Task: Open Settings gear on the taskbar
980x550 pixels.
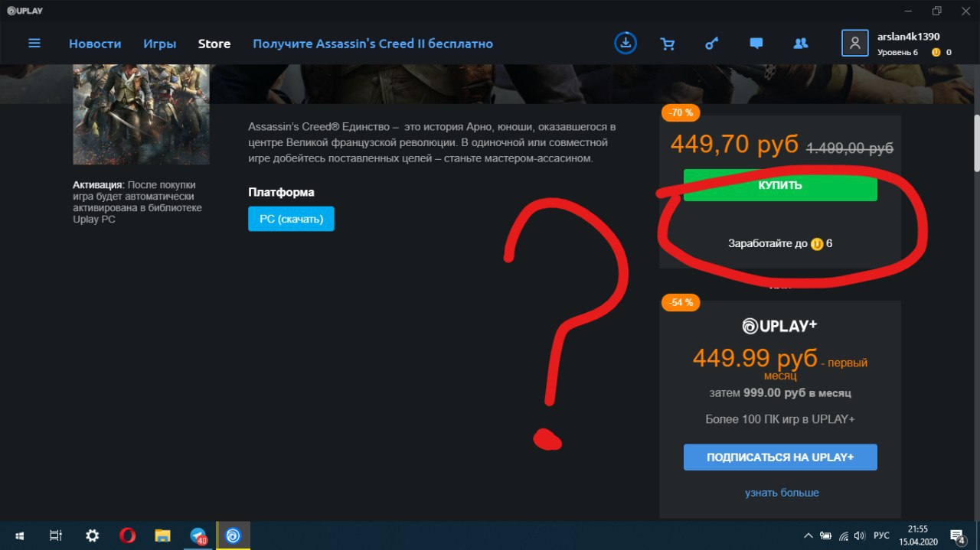Action: click(x=92, y=535)
